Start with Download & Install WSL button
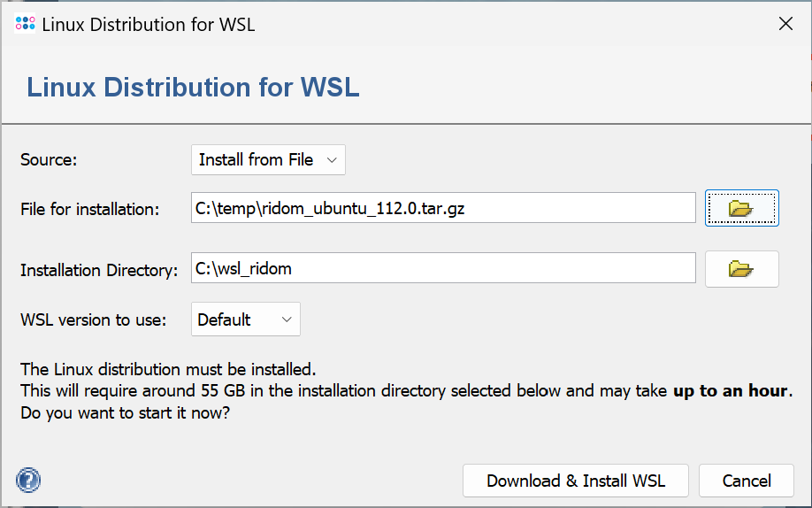812x508 pixels. click(575, 481)
